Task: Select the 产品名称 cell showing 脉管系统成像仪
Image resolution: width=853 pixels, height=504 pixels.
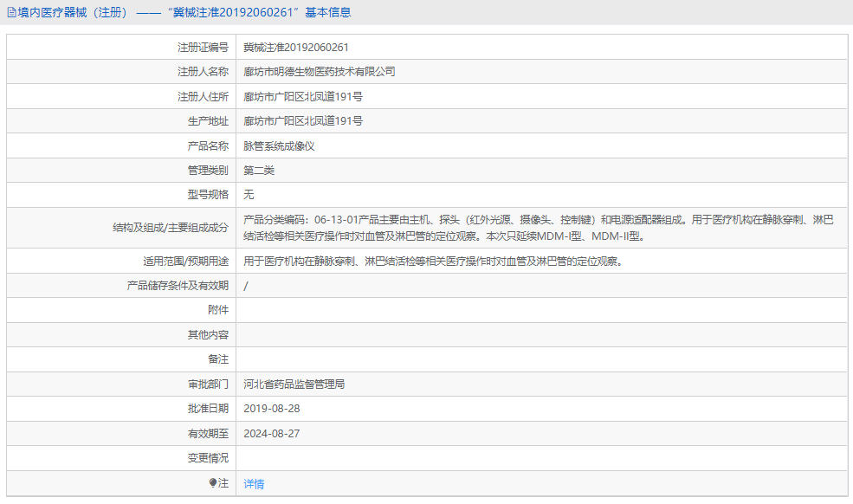Action: 280,145
